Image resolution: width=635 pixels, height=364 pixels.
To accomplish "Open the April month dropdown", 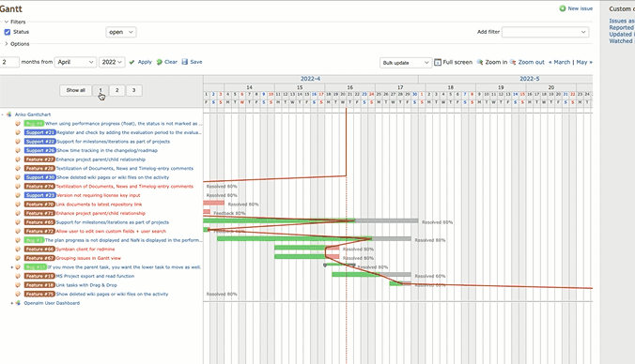I will coord(75,62).
